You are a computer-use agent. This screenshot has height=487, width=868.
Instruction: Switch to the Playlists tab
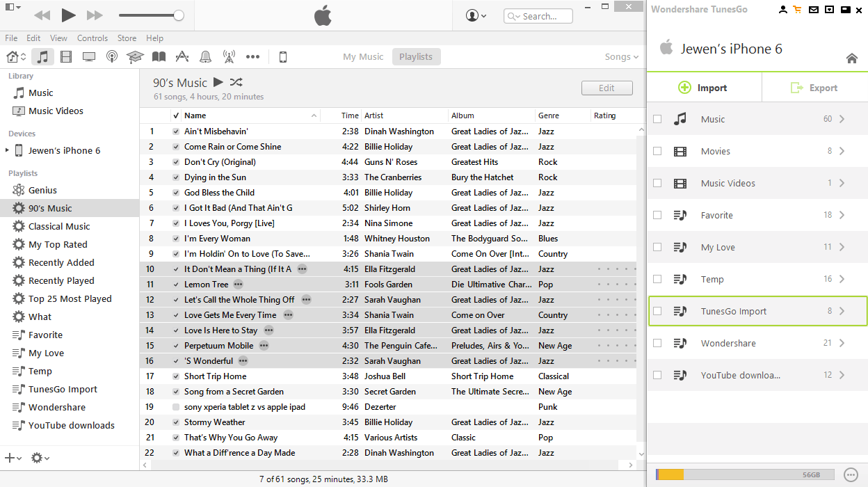point(416,57)
